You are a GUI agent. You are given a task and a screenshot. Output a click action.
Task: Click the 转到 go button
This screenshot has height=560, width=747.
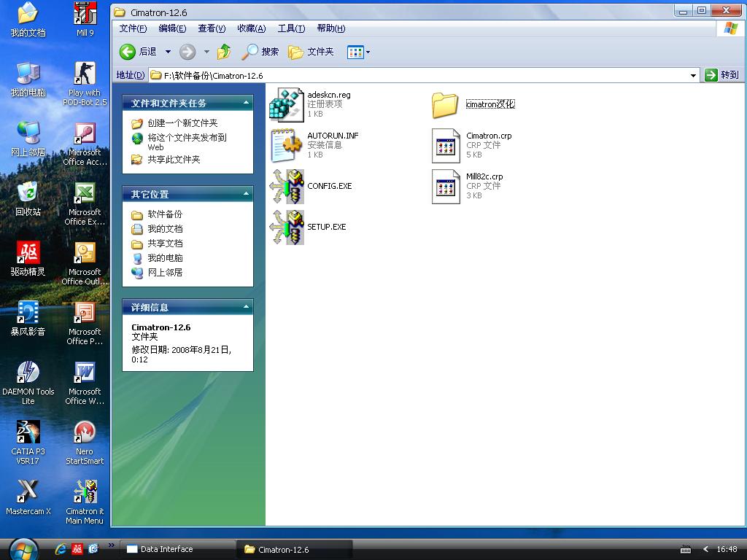[722, 75]
